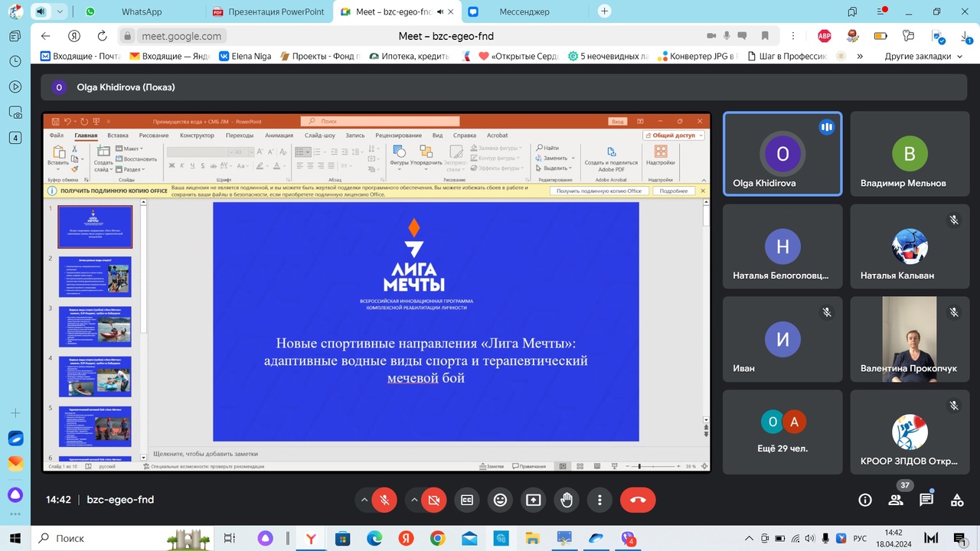The height and width of the screenshot is (551, 980).
Task: Expand the other bookmarks folder 'Другие закладки'
Action: pyautogui.click(x=917, y=56)
